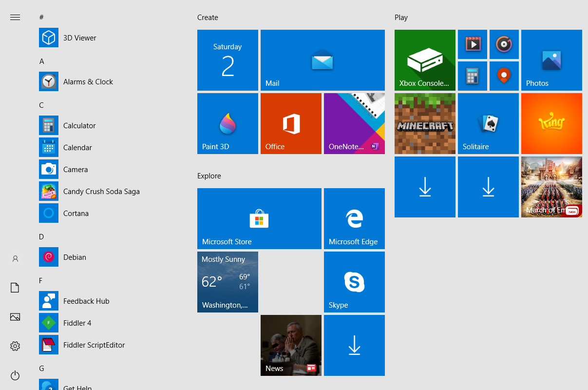Open the News tile

pos(291,345)
